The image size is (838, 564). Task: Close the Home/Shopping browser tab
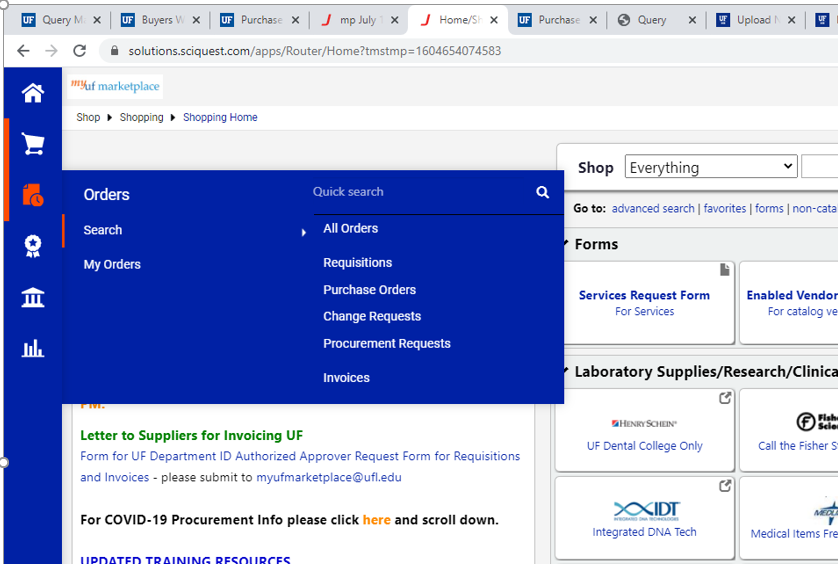click(x=494, y=20)
